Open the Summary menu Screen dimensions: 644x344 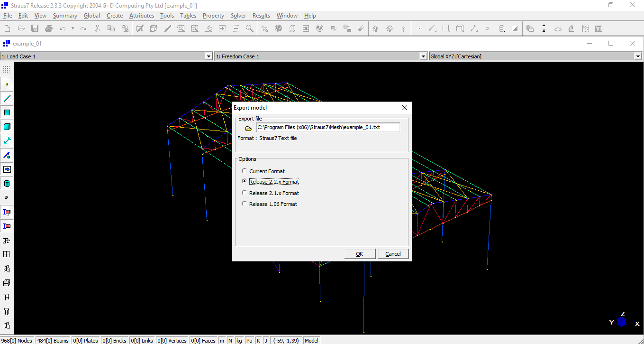(65, 16)
